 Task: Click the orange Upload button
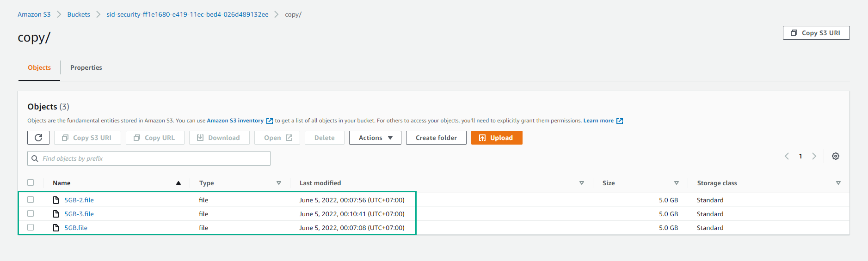point(497,138)
